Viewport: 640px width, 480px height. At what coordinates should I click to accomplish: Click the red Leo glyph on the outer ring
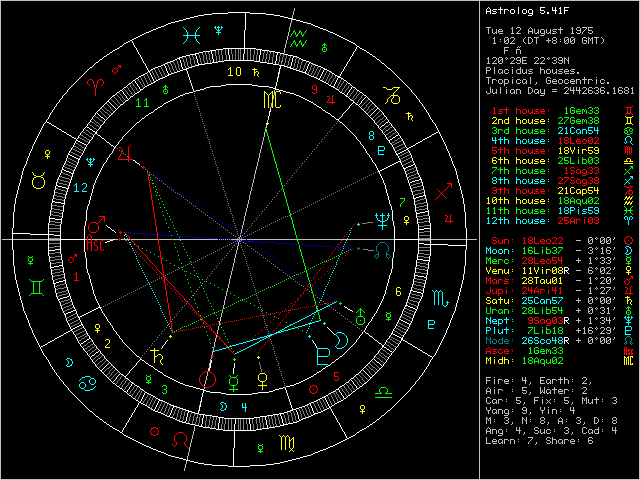click(x=180, y=439)
